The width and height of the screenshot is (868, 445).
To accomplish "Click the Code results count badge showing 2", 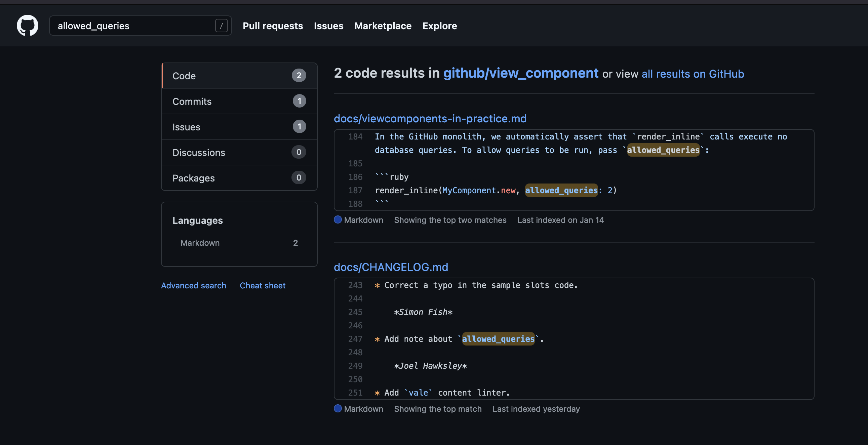I will coord(299,76).
